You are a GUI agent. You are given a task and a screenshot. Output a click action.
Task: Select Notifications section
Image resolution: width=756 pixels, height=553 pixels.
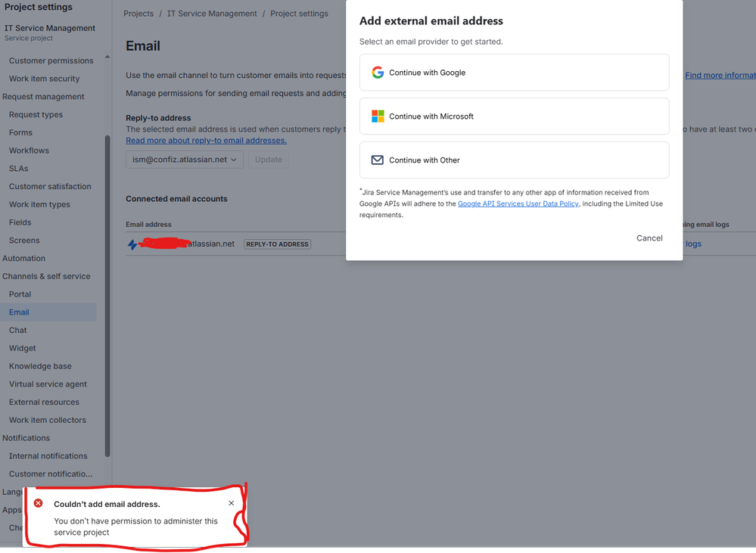coord(26,438)
